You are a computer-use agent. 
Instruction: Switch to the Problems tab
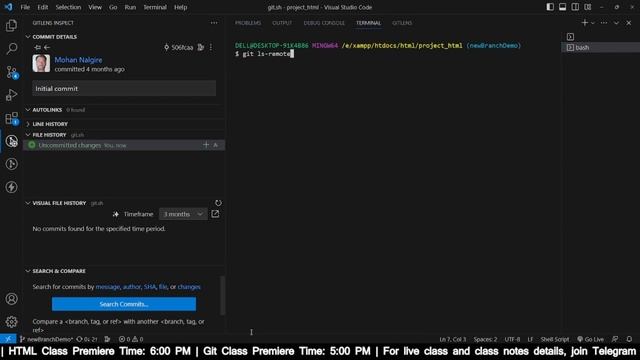(x=248, y=23)
